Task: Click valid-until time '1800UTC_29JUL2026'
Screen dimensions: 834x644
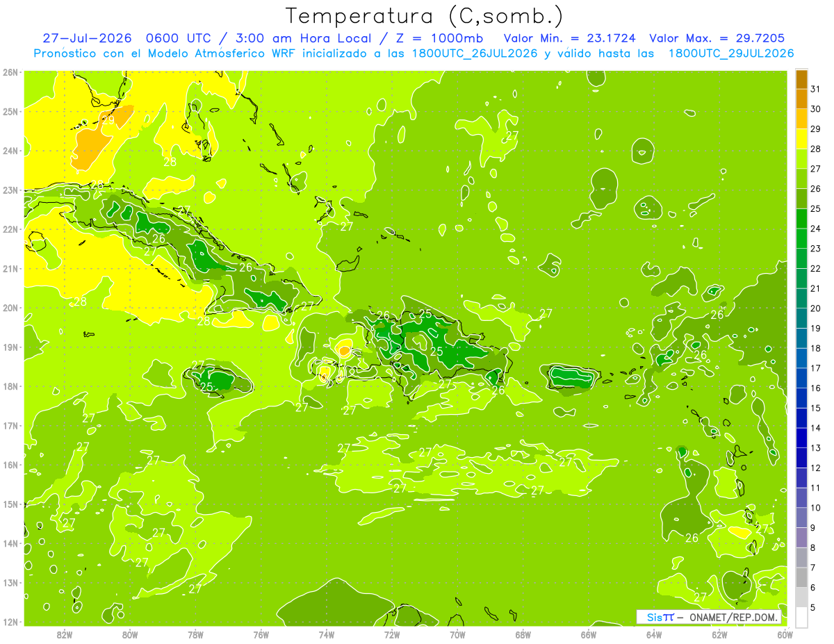Action: (x=731, y=53)
